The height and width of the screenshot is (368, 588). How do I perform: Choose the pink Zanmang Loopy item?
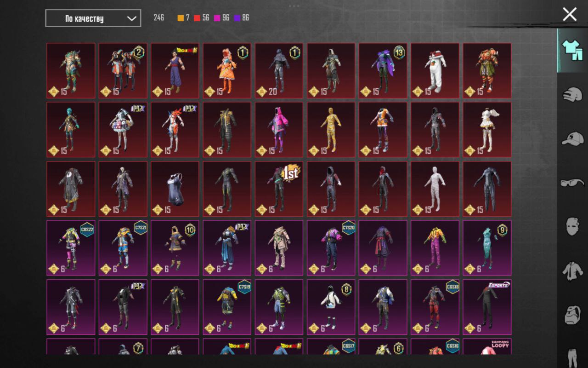click(x=487, y=347)
